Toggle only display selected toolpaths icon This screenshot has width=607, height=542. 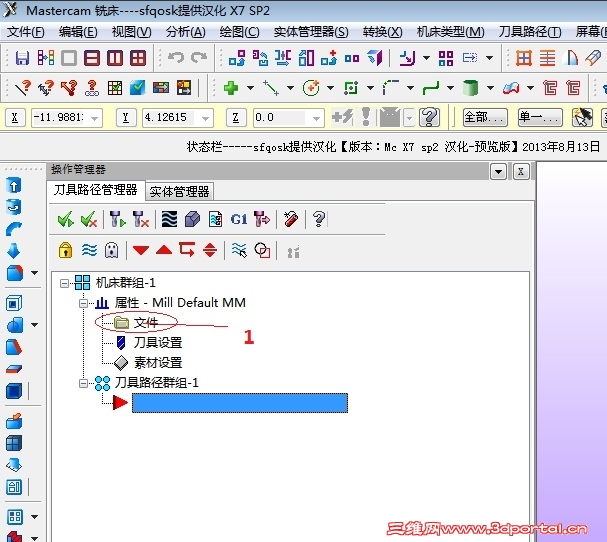[239, 250]
